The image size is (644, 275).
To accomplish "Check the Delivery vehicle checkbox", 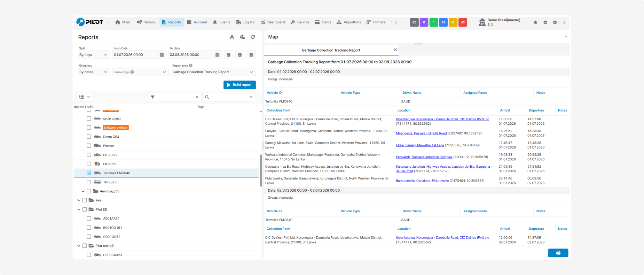I will click(89, 128).
